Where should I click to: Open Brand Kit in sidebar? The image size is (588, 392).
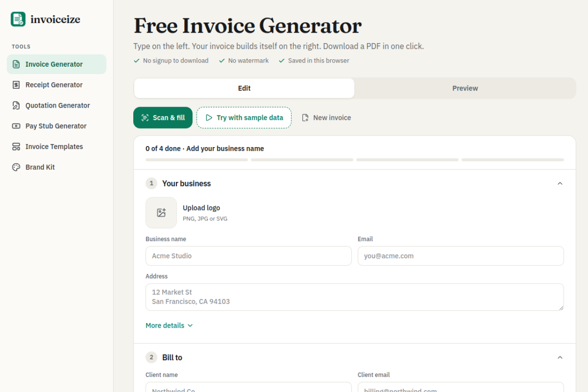pos(57,167)
